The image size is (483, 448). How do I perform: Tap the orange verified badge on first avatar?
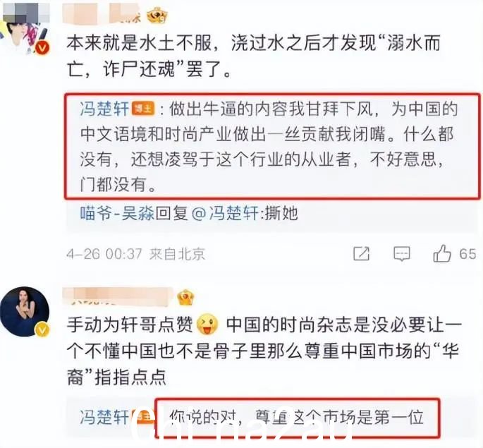pos(42,49)
